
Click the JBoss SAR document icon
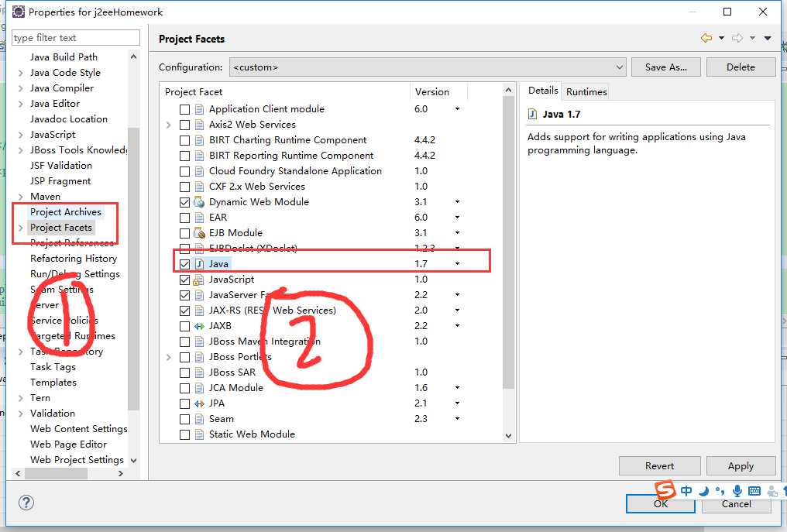(x=199, y=372)
